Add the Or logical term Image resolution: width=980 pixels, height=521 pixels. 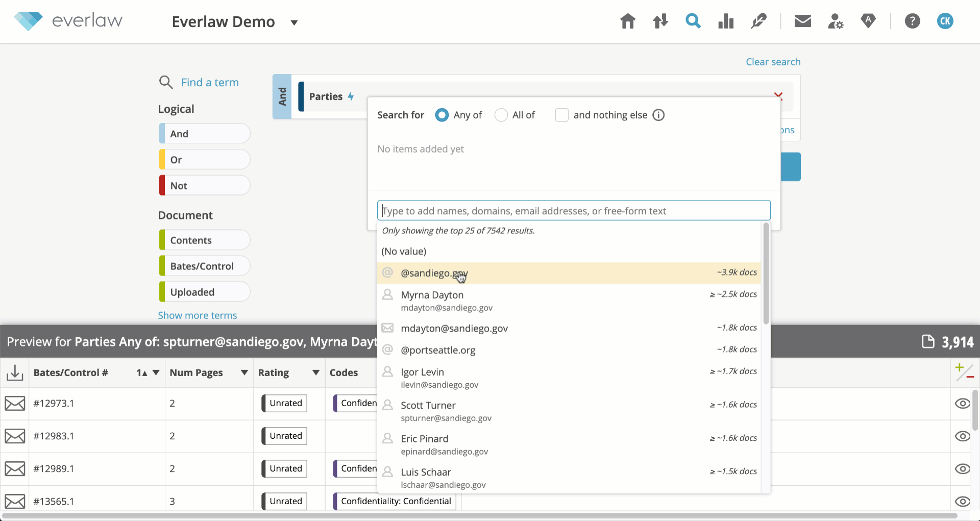tap(205, 160)
